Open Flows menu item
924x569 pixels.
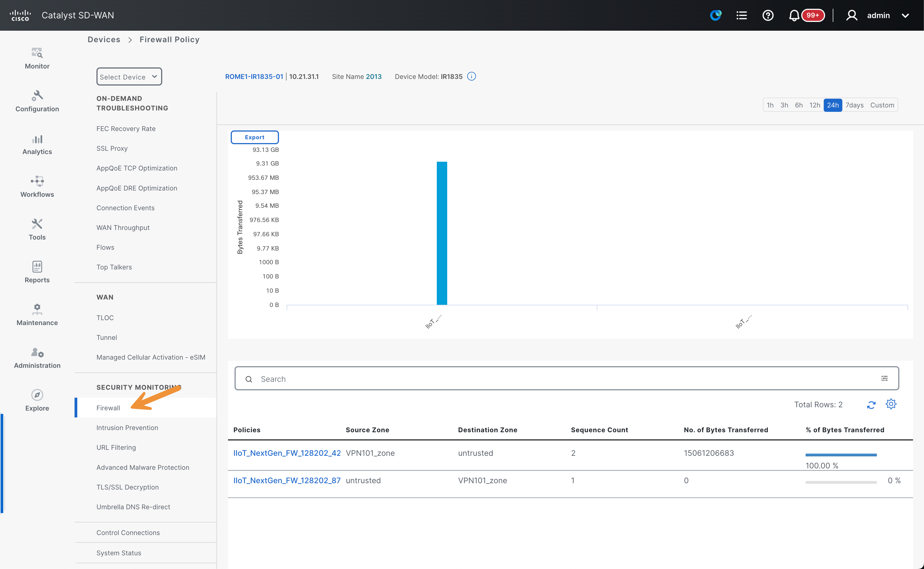point(105,247)
